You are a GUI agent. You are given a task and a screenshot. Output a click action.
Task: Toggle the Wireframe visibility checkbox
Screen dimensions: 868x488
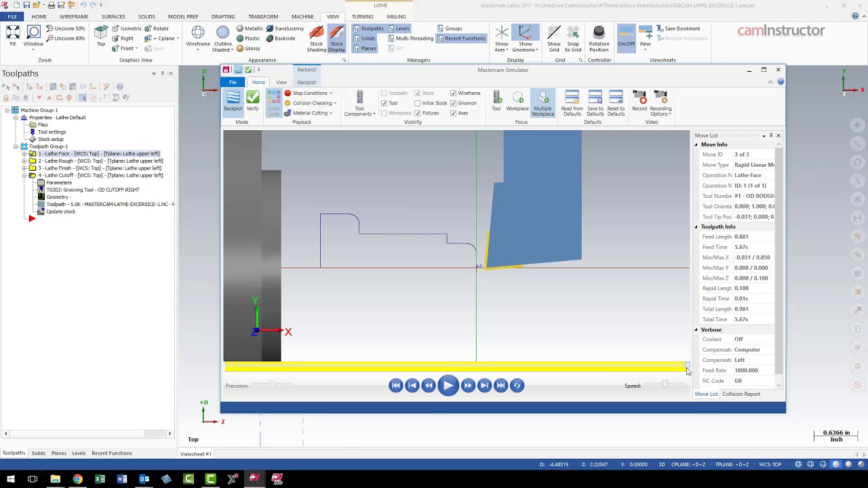click(454, 93)
